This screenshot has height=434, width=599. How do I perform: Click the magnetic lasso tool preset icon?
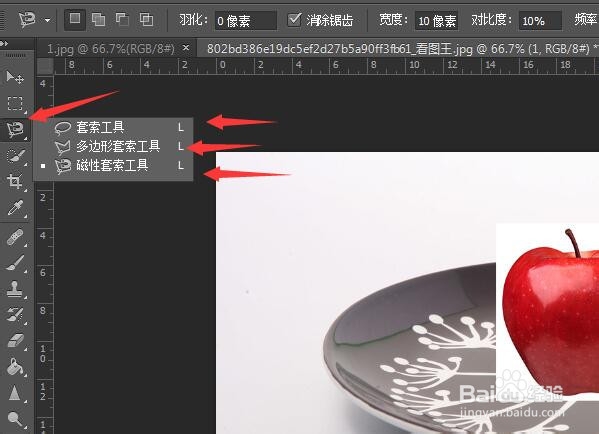tap(27, 19)
